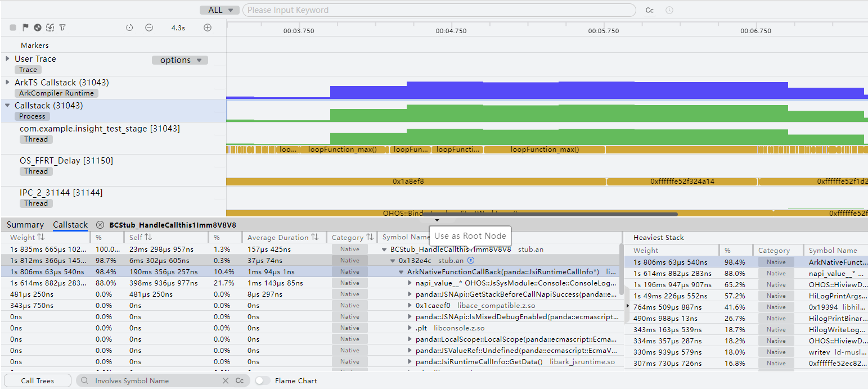Click the dashed-box selection icon
Screen dimensions: 868x390
(50, 28)
